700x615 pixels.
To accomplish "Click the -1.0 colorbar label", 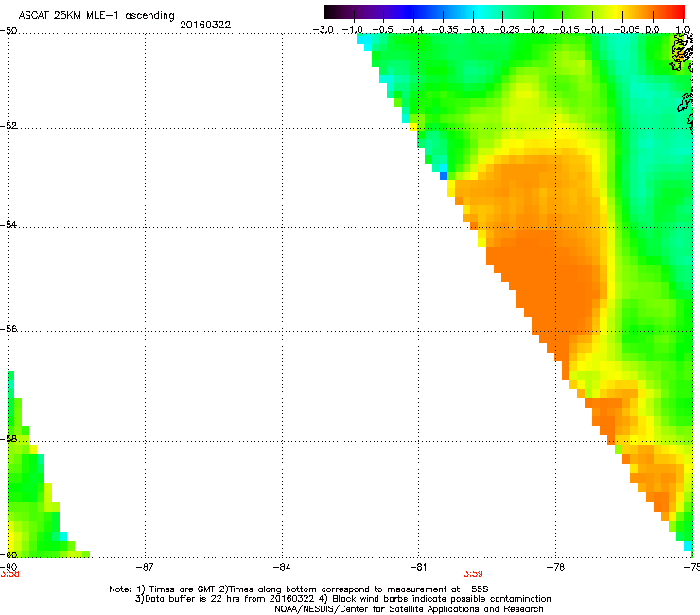I will (353, 30).
